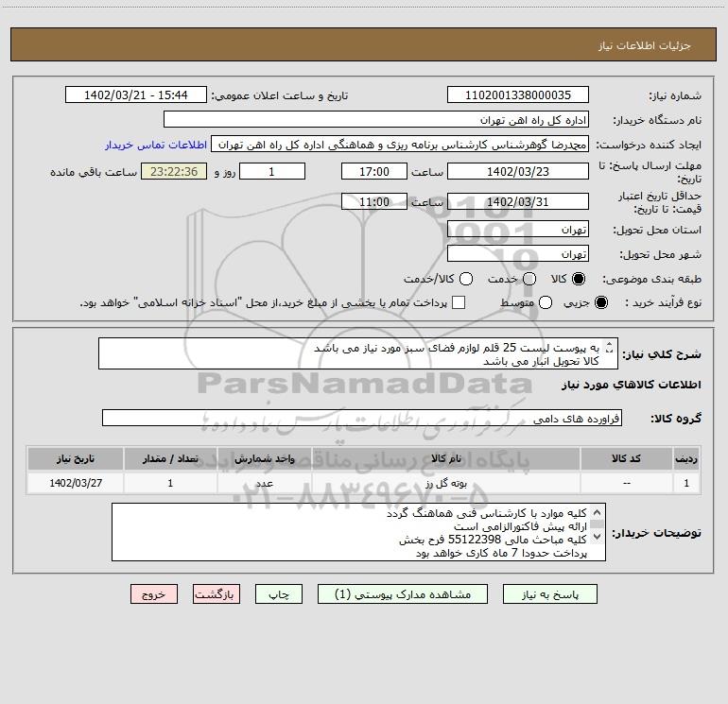Click the general need description text area
Viewport: 728px width, 704px height.
tap(358, 353)
